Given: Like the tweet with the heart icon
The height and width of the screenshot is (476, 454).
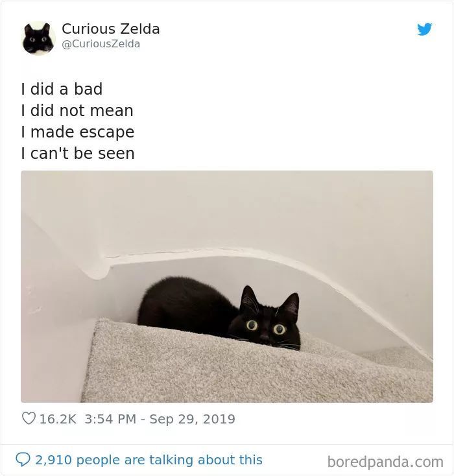Looking at the screenshot, I should point(29,418).
